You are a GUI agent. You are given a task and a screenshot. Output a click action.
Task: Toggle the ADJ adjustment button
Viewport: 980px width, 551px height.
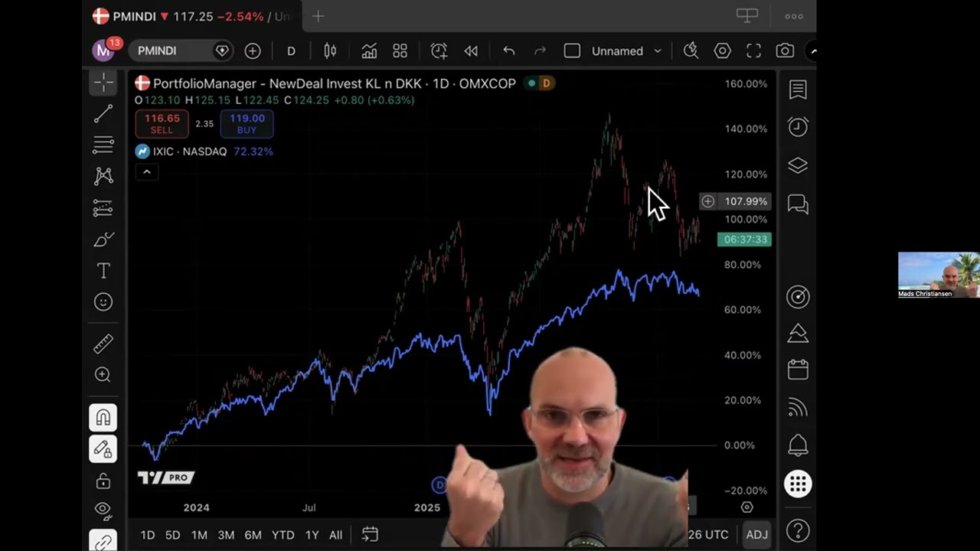[756, 534]
